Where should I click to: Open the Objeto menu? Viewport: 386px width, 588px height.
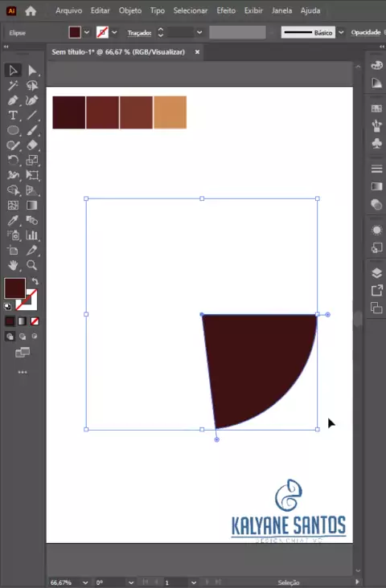pos(130,10)
